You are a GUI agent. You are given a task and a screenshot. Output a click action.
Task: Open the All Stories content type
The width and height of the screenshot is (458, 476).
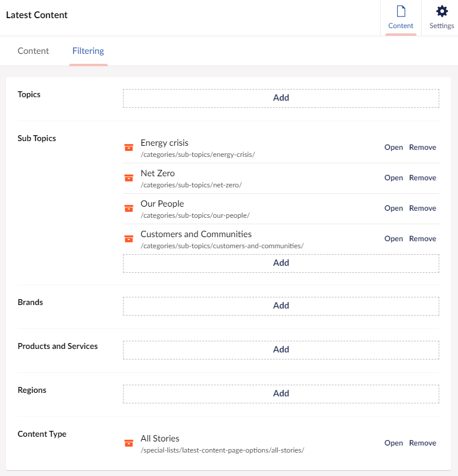tap(394, 443)
